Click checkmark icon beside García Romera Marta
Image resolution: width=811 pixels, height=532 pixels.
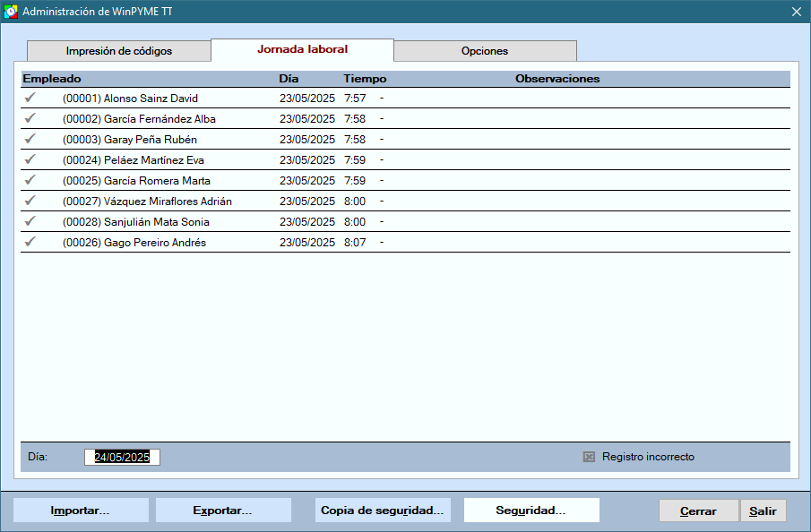30,180
